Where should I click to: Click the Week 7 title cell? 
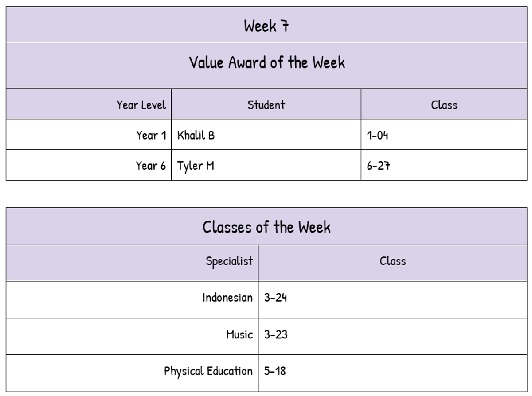click(266, 26)
